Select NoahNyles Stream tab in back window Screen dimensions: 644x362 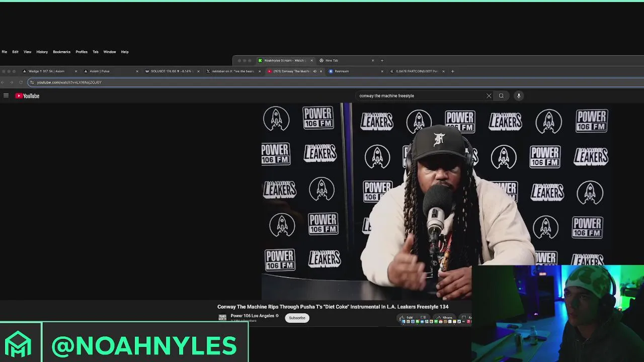point(285,60)
